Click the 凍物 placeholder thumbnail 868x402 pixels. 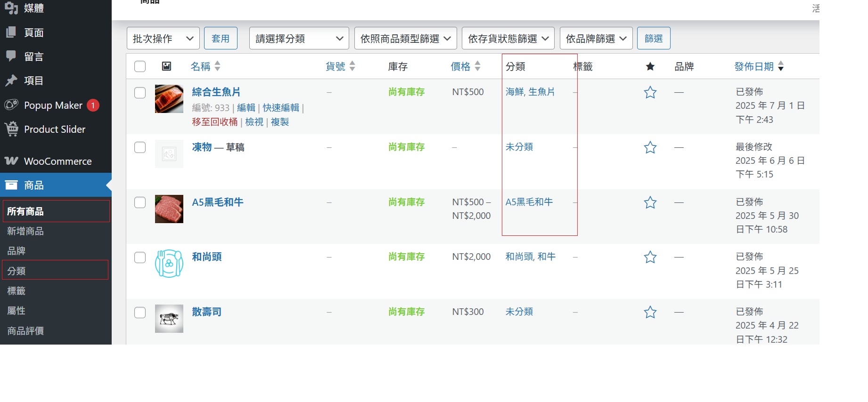point(169,154)
